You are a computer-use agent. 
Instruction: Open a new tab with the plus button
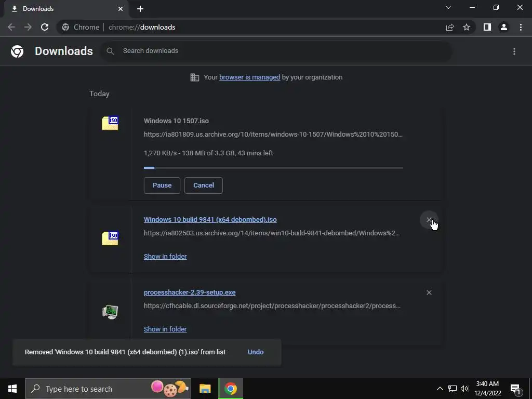pos(140,9)
